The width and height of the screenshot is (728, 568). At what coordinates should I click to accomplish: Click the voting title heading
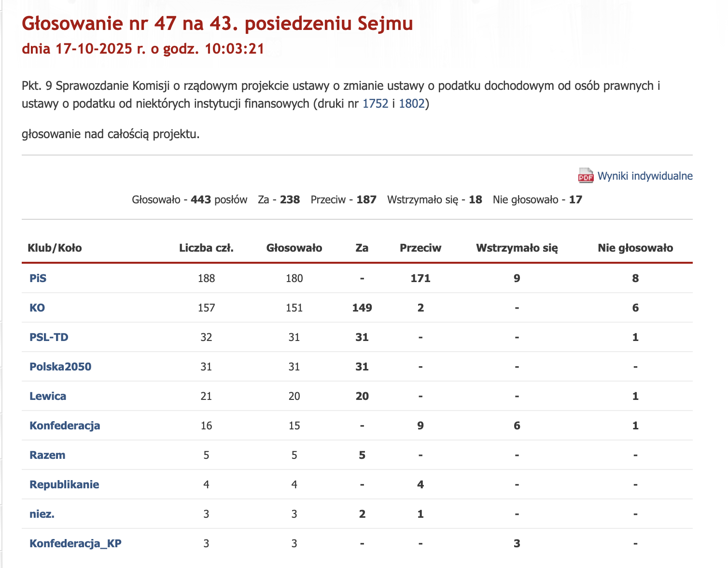pos(217,24)
